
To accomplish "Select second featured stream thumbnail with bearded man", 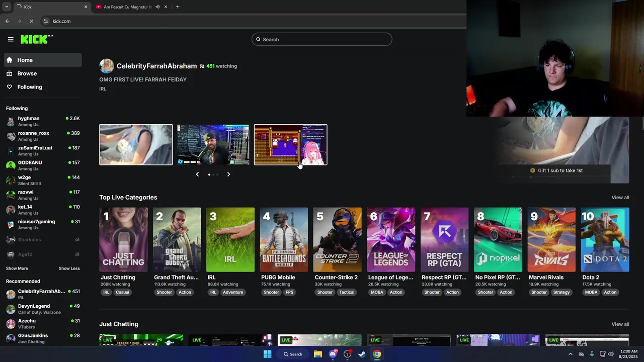I will [x=213, y=144].
